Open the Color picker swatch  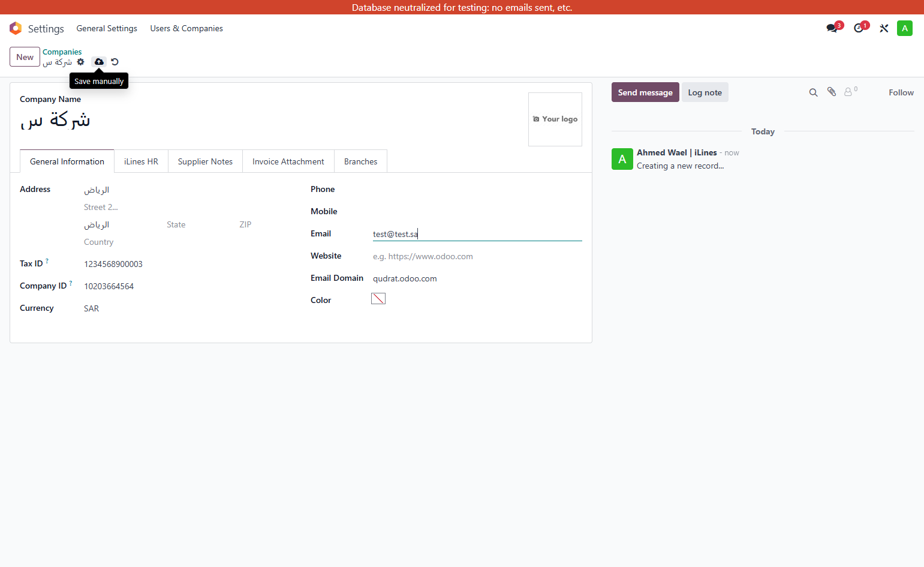[x=378, y=299]
